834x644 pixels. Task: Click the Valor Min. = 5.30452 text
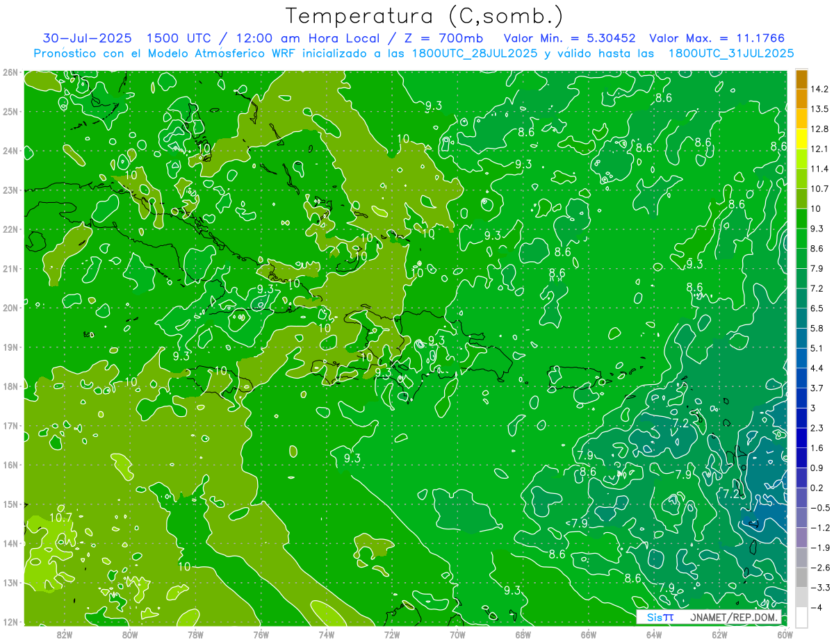click(x=570, y=38)
